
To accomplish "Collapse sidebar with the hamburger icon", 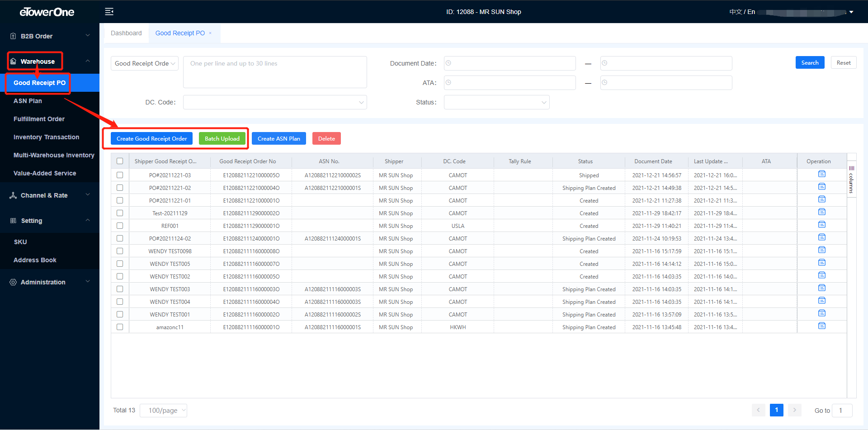I will tap(109, 12).
